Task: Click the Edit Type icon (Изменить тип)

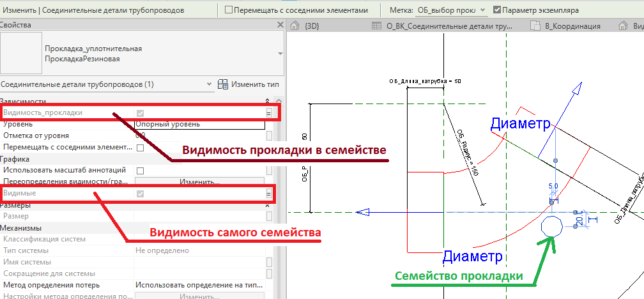Action: (x=224, y=84)
